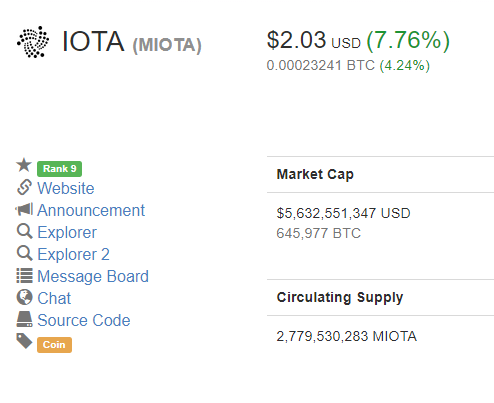The width and height of the screenshot is (494, 403).
Task: Click the star favorite icon
Action: coord(24,165)
